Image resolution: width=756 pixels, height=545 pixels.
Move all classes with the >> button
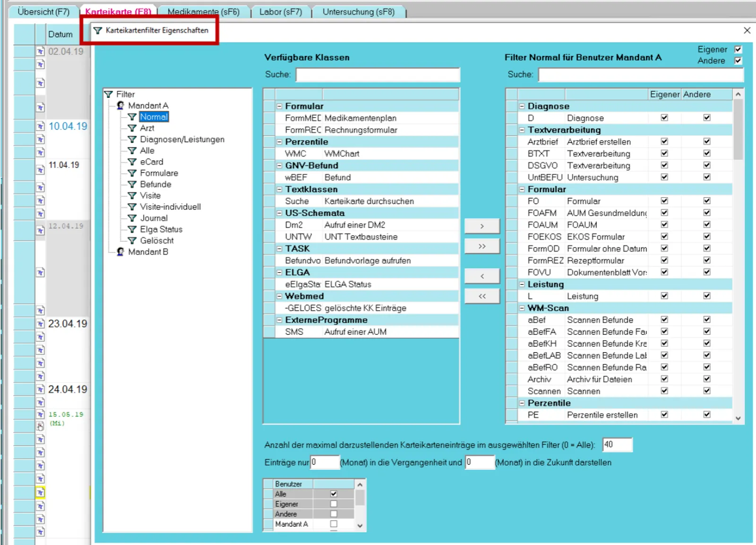[x=482, y=246]
